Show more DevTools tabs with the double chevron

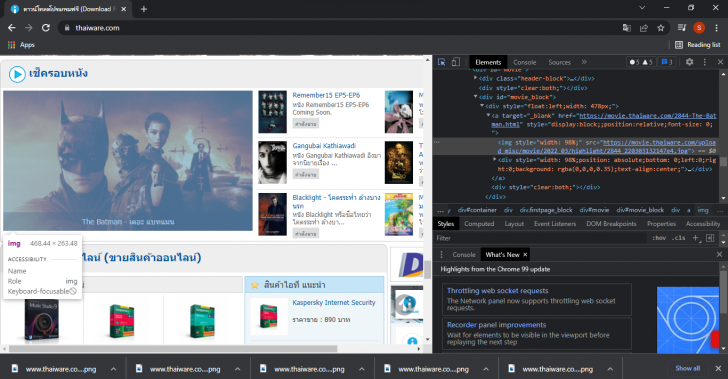[x=584, y=62]
